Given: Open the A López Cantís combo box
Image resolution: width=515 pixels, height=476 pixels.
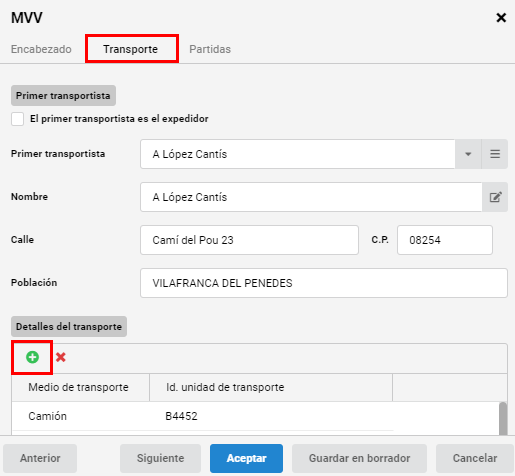Looking at the screenshot, I should tap(298, 154).
